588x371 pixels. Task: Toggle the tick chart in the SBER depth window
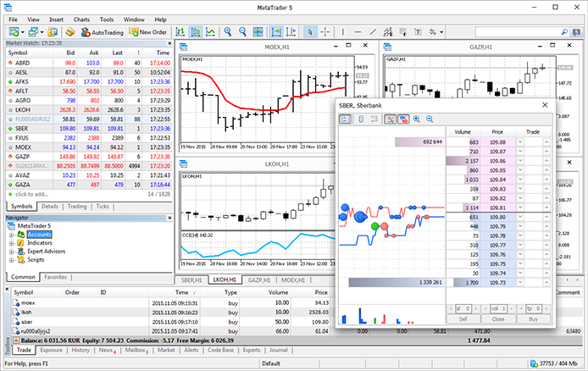click(345, 119)
